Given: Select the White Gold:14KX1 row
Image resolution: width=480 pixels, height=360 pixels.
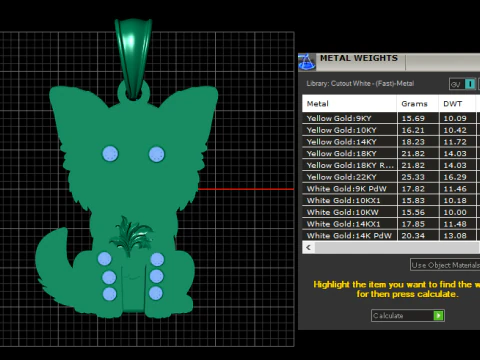Looking at the screenshot, I should pyautogui.click(x=391, y=224).
